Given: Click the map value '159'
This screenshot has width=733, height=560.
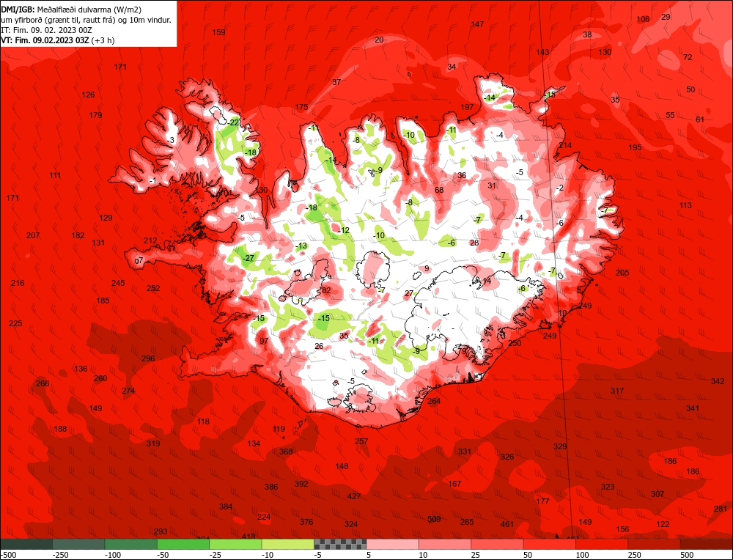Looking at the screenshot, I should (218, 32).
